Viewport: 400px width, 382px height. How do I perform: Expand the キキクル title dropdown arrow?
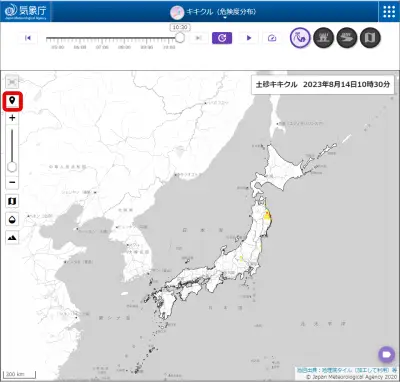tap(225, 18)
